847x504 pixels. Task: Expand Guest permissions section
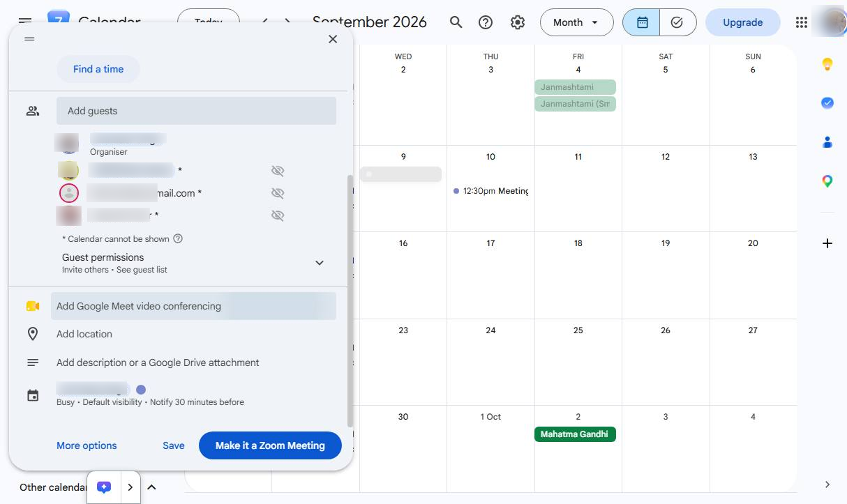pyautogui.click(x=320, y=263)
